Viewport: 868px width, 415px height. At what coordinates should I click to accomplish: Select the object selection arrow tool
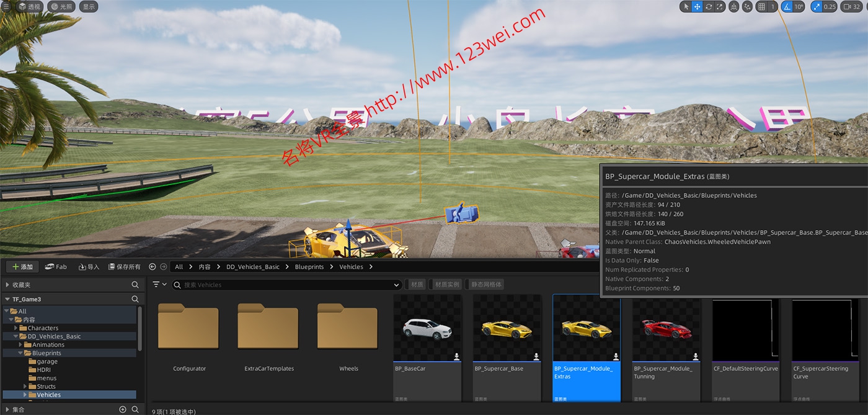686,7
